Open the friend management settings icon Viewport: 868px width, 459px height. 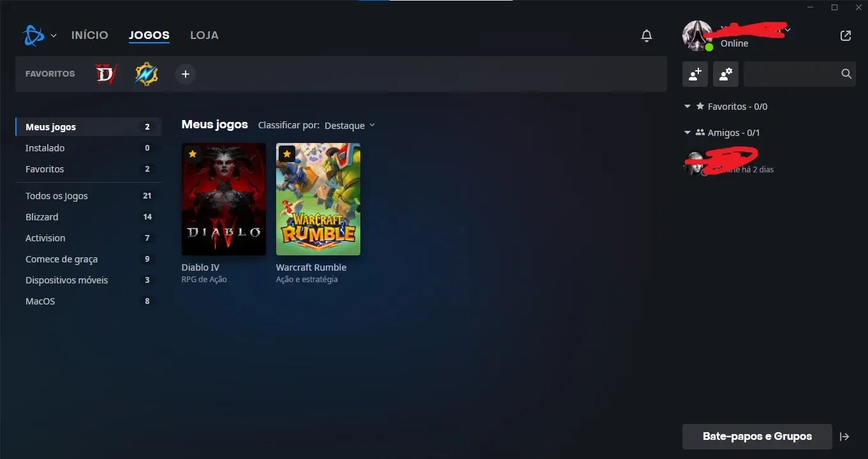coord(726,74)
